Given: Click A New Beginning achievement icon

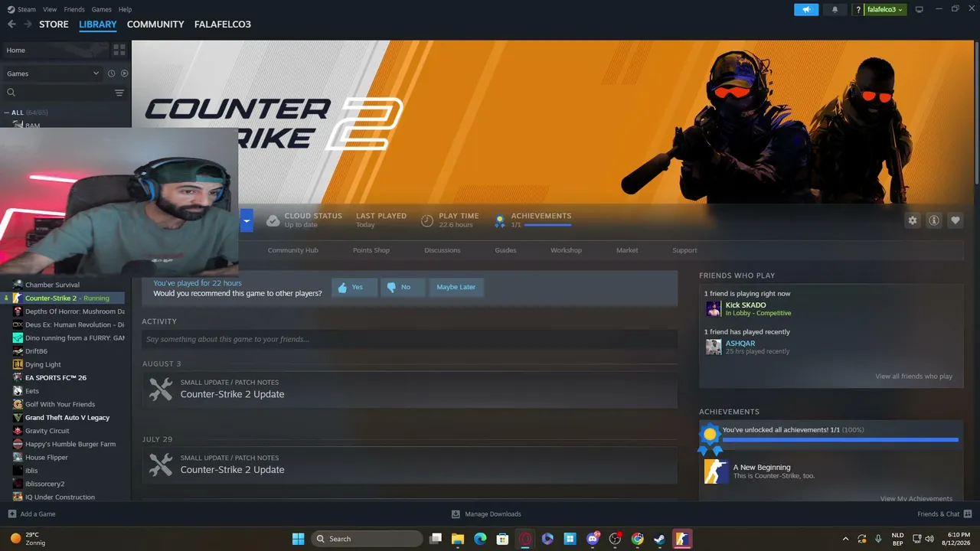Looking at the screenshot, I should tap(716, 471).
